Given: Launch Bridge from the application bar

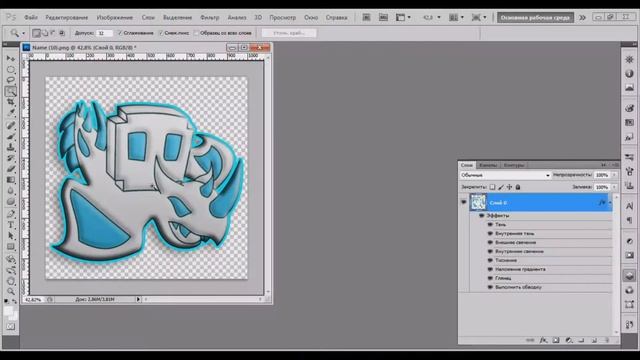Looking at the screenshot, I should click(367, 17).
